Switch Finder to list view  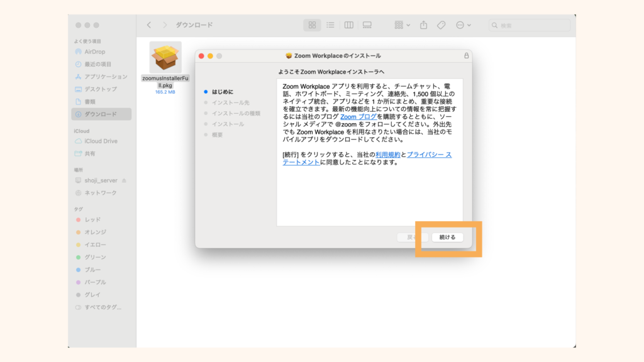(331, 25)
